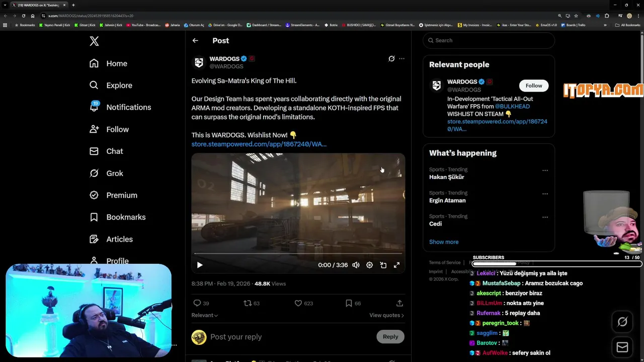Open the @BULKHEAD mention link
Screen dimensions: 644x362
click(x=512, y=107)
